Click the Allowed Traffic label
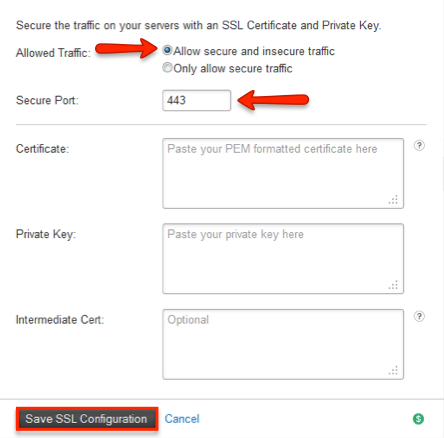 (x=53, y=53)
